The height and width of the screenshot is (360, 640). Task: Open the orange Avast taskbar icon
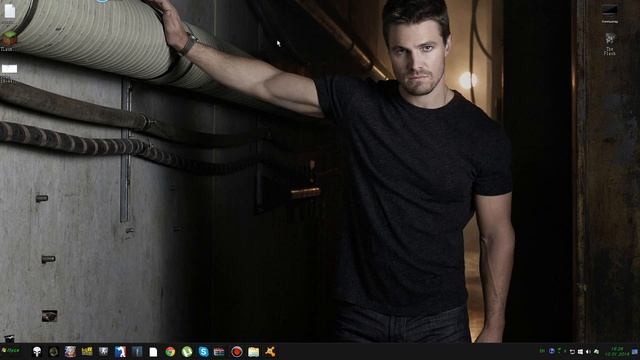[x=270, y=351]
